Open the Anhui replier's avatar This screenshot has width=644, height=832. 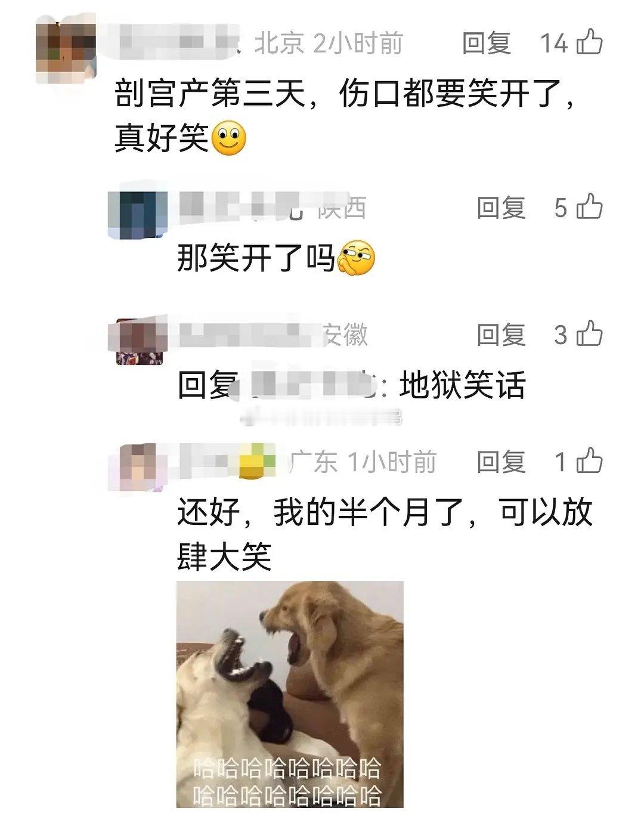(x=140, y=341)
